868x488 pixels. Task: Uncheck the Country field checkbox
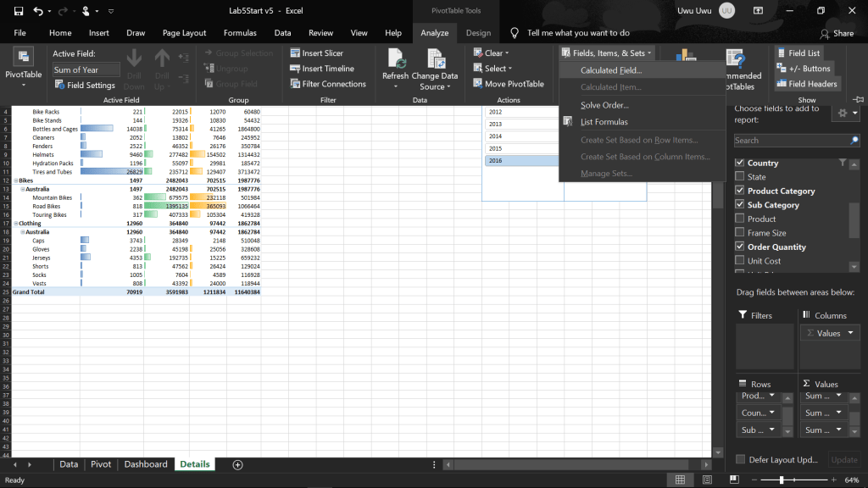point(740,163)
